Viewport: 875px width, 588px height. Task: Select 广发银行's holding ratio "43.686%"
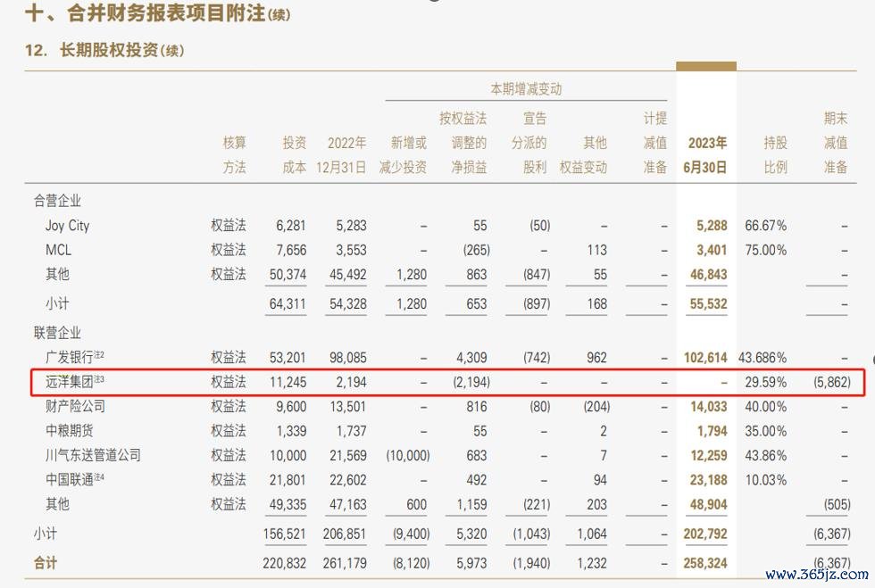click(x=762, y=358)
